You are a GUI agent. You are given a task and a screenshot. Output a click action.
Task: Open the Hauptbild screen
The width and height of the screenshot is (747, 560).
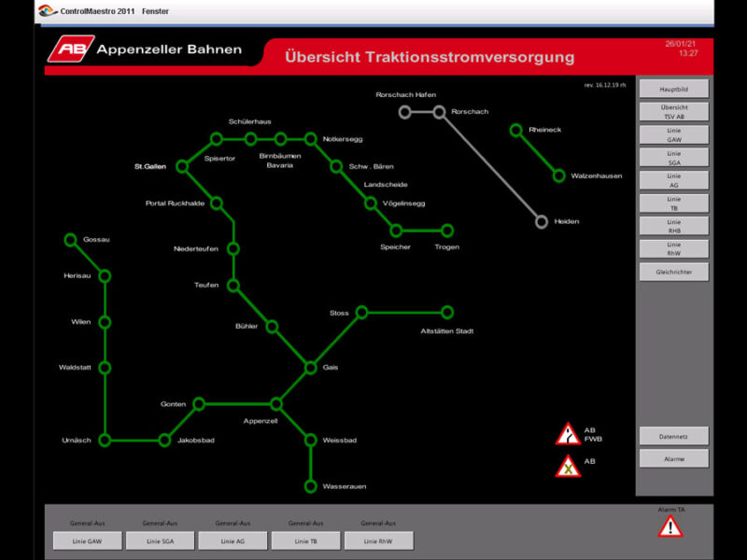point(673,89)
